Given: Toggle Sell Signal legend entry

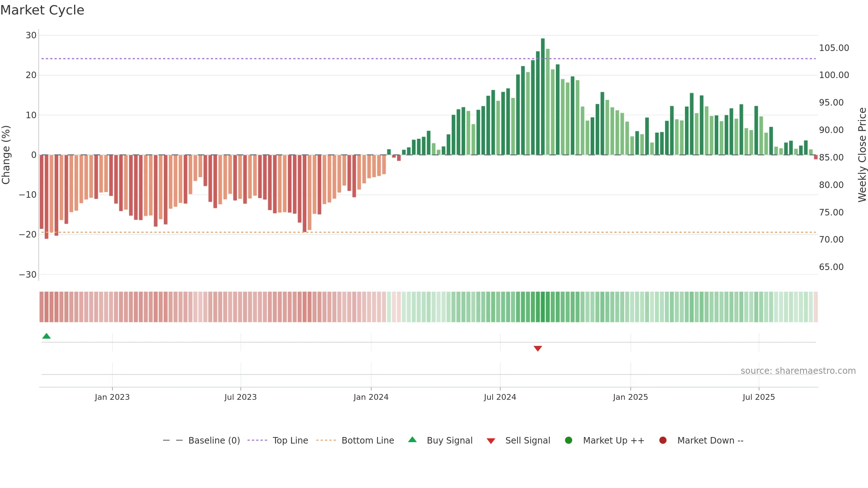Looking at the screenshot, I should click(x=518, y=440).
